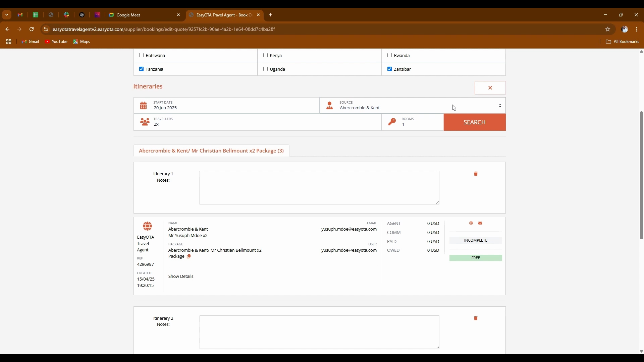Check the Uganda checkbox
Image resolution: width=644 pixels, height=362 pixels.
click(265, 69)
